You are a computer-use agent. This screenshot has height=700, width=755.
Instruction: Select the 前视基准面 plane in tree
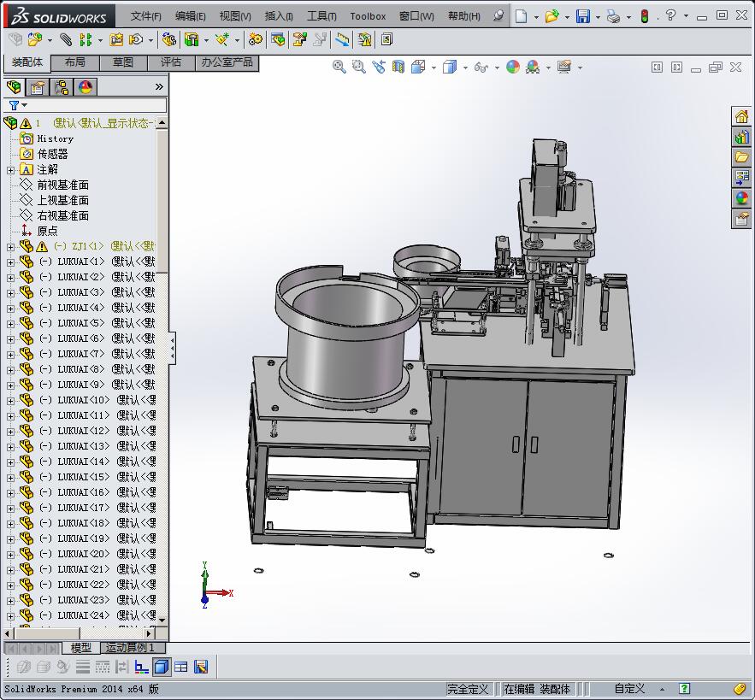point(62,185)
